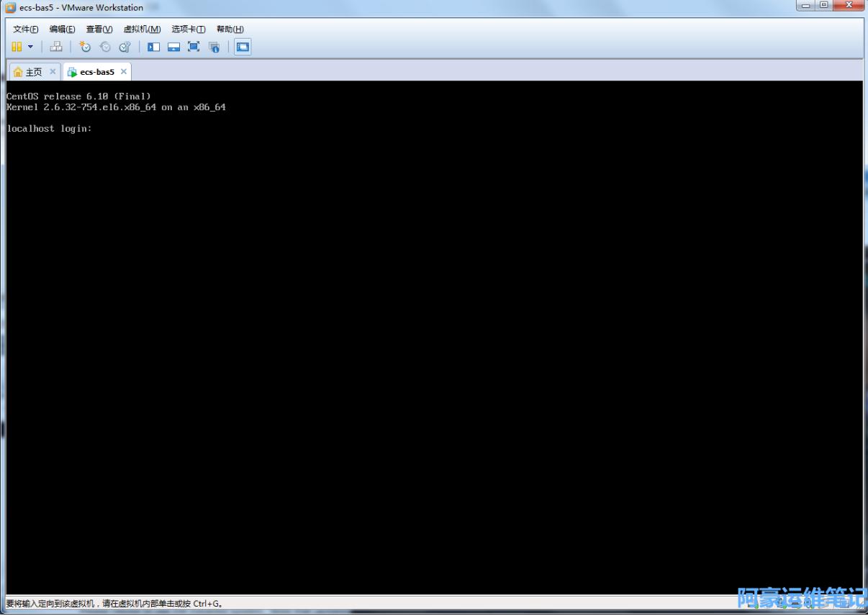Image resolution: width=868 pixels, height=616 pixels.
Task: Click the send Ctrl+Alt+Del icon
Action: (x=56, y=47)
